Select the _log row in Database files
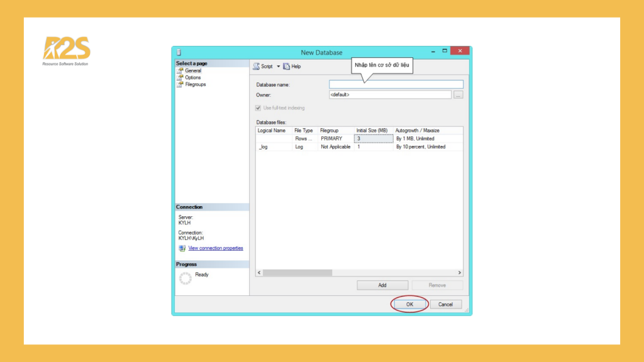The height and width of the screenshot is (362, 644). [263, 146]
